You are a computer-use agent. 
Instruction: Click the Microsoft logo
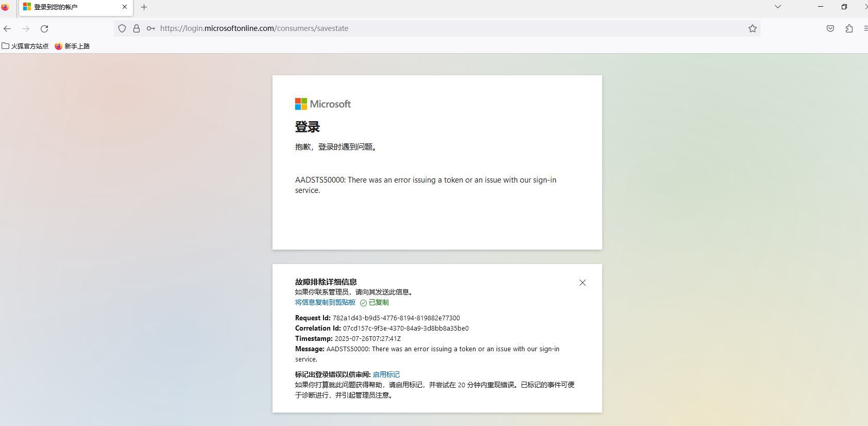tap(323, 104)
